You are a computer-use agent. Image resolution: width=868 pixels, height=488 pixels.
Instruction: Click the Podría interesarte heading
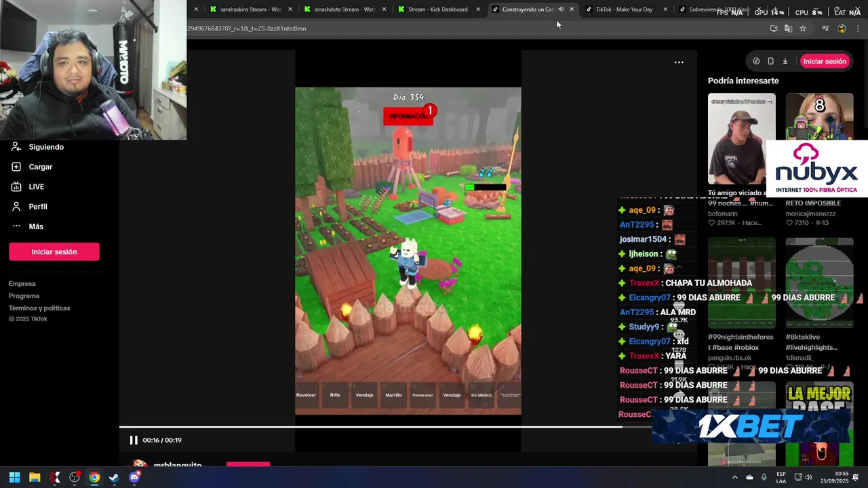pyautogui.click(x=743, y=81)
